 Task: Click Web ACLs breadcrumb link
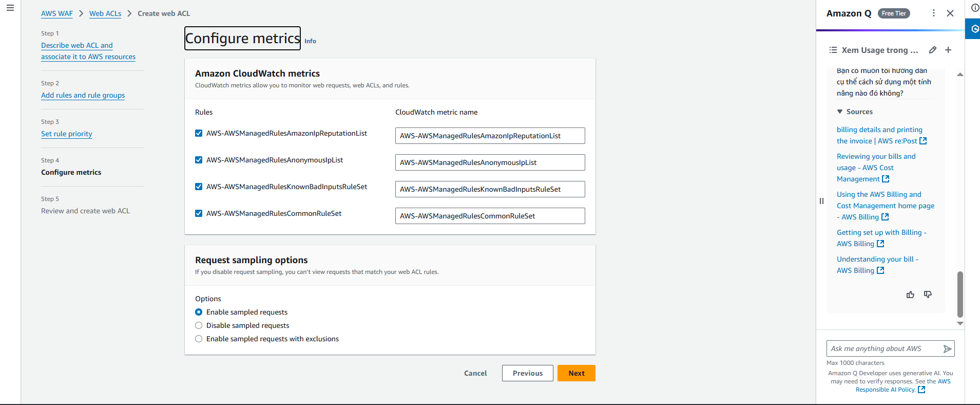coord(105,13)
